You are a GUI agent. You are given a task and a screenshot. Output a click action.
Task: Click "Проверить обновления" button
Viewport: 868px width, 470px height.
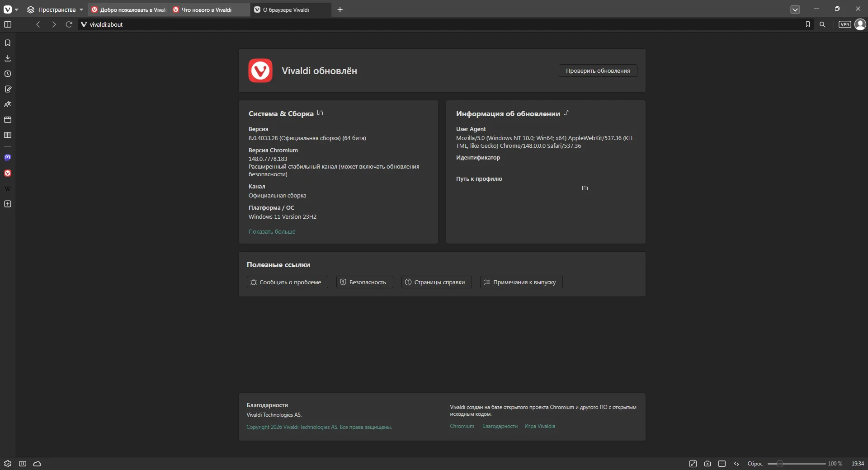[x=598, y=70]
